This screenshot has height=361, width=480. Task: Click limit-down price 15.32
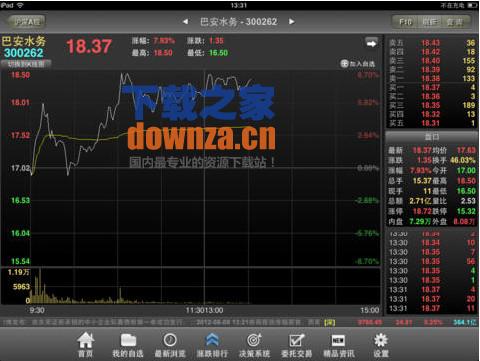pyautogui.click(x=466, y=211)
